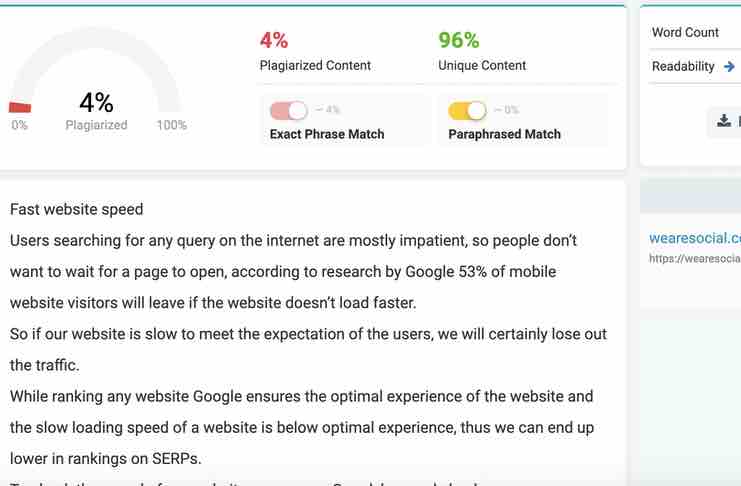Click the https://wearesocial source URL

[695, 259]
